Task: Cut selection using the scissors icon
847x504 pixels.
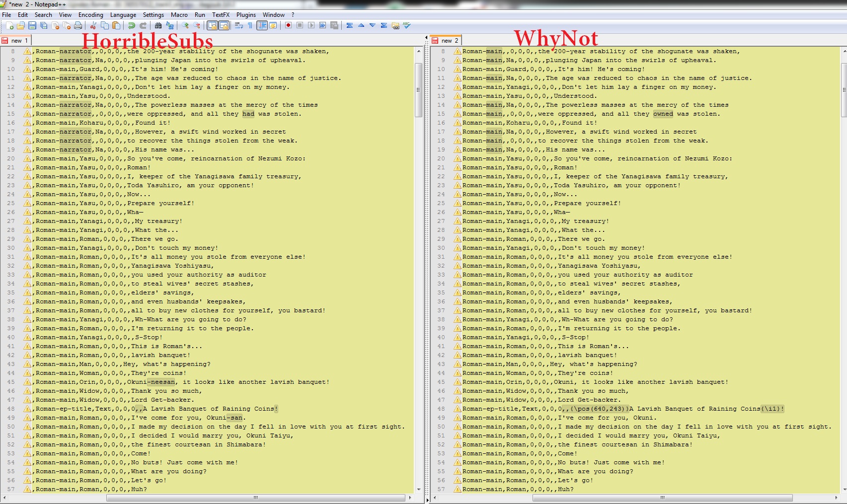Action: (93, 25)
